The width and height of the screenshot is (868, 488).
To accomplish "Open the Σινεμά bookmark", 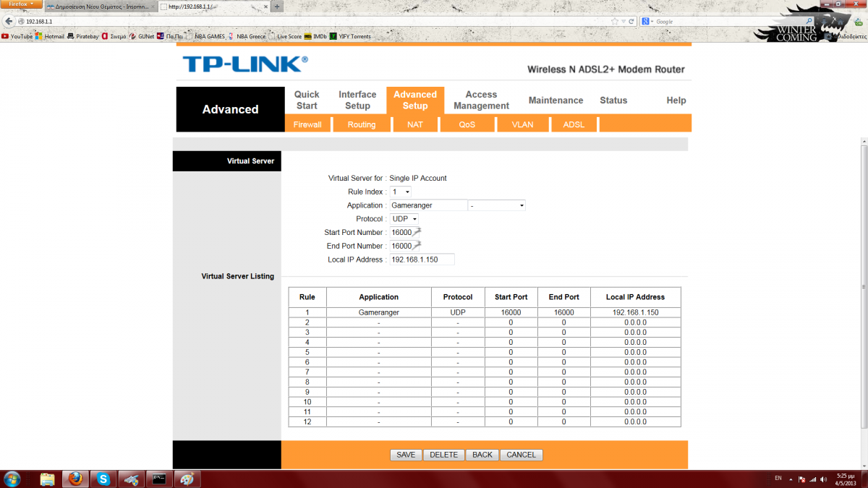I will 114,36.
